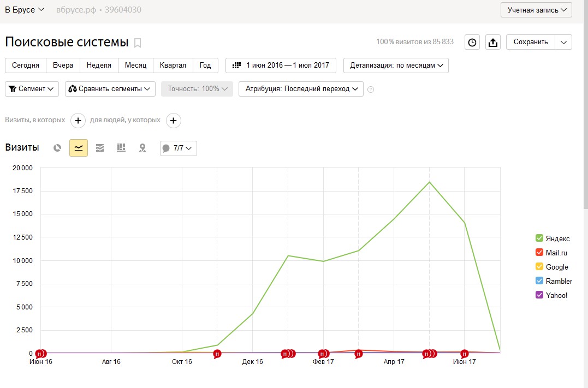The height and width of the screenshot is (388, 588).
Task: Switch to stacked area chart view
Action: point(100,148)
